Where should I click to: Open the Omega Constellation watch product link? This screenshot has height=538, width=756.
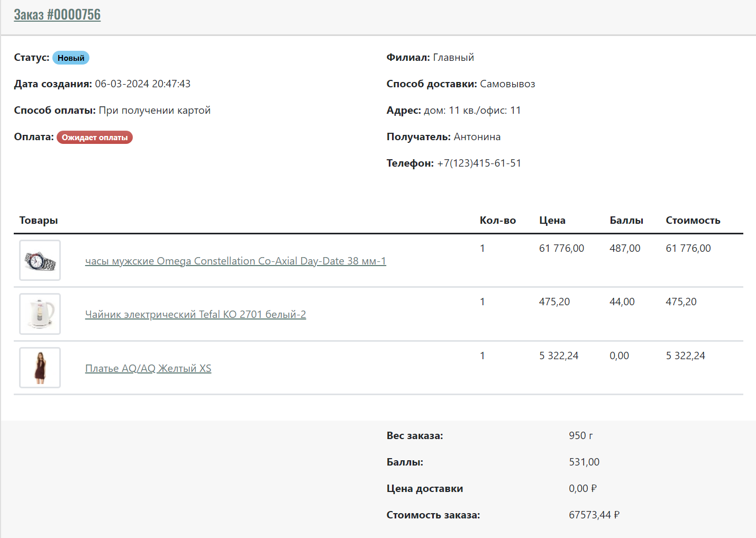click(x=235, y=261)
